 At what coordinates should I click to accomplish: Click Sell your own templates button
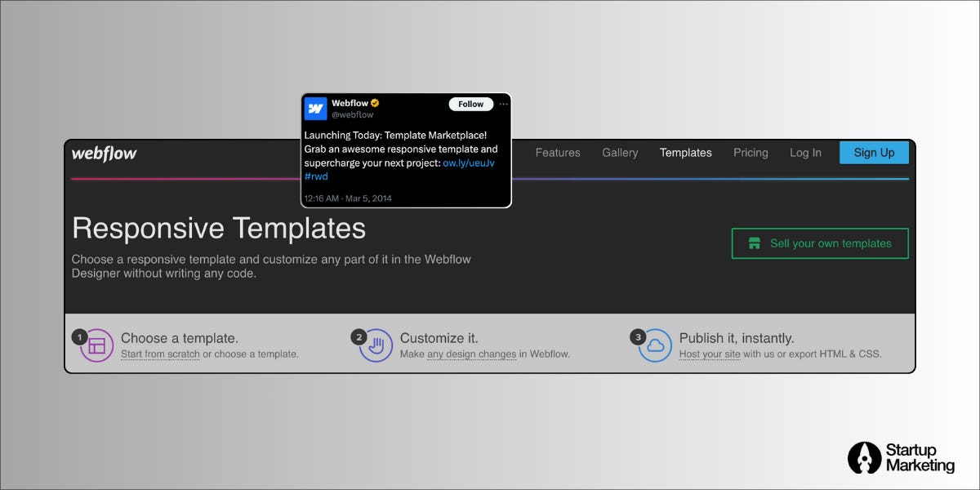click(x=820, y=243)
